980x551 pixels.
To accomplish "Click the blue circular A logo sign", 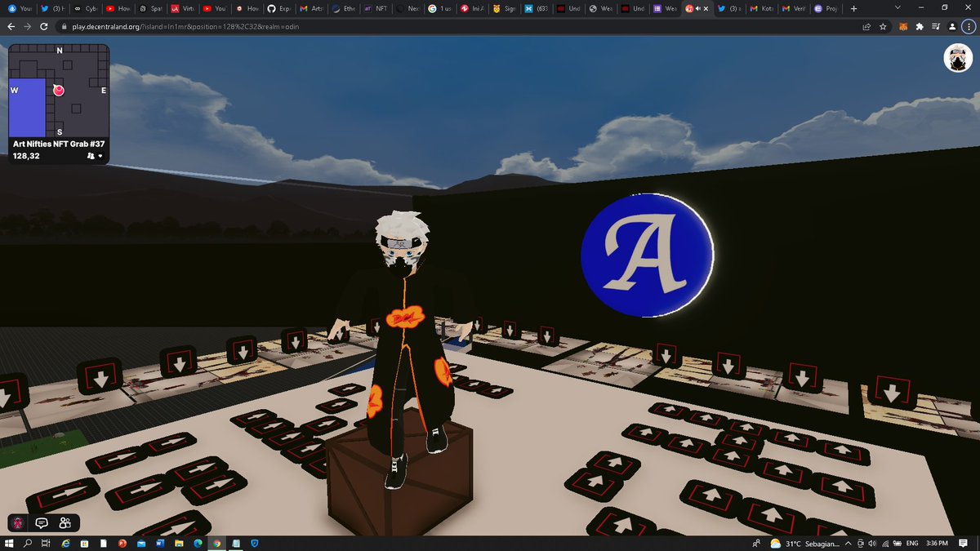I will 647,254.
